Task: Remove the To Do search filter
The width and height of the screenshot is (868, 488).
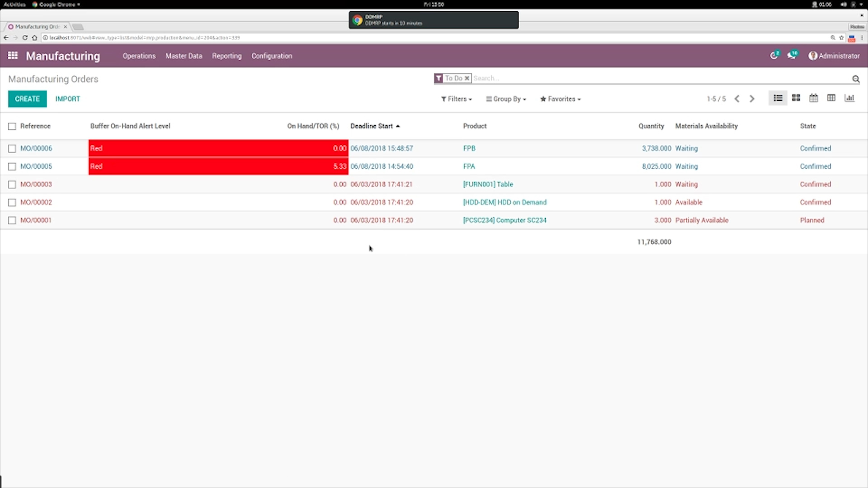Action: pos(467,78)
